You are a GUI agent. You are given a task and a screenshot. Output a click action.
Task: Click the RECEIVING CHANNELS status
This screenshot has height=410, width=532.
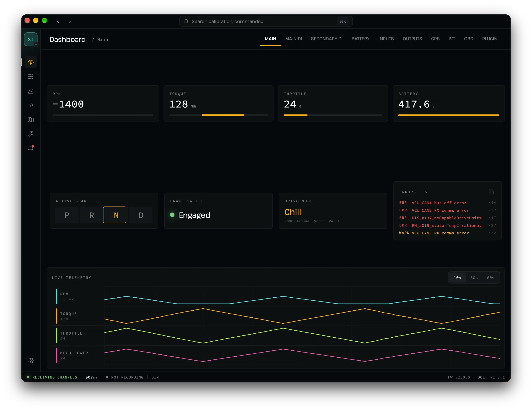point(52,377)
